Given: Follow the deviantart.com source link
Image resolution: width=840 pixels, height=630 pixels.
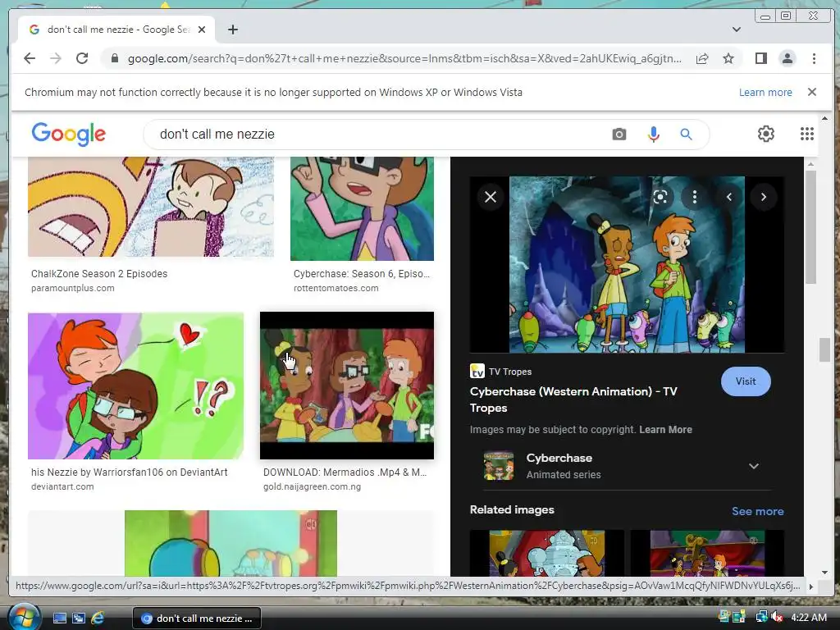Looking at the screenshot, I should (62, 486).
